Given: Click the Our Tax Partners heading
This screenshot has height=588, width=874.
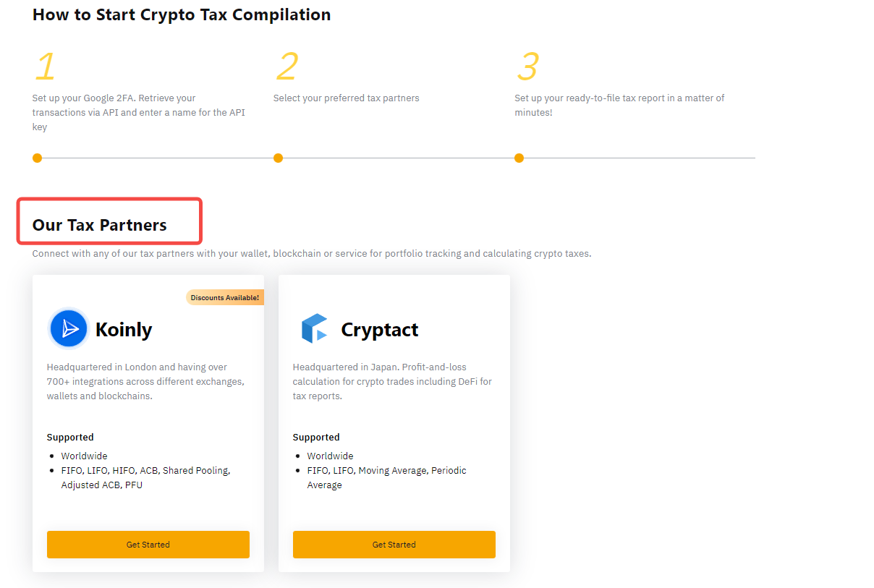Looking at the screenshot, I should pos(100,225).
